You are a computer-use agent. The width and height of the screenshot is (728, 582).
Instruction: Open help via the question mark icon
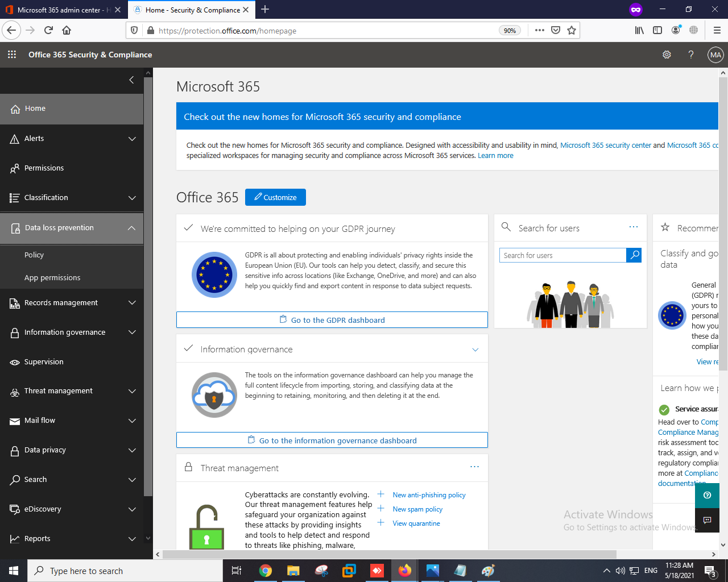690,55
